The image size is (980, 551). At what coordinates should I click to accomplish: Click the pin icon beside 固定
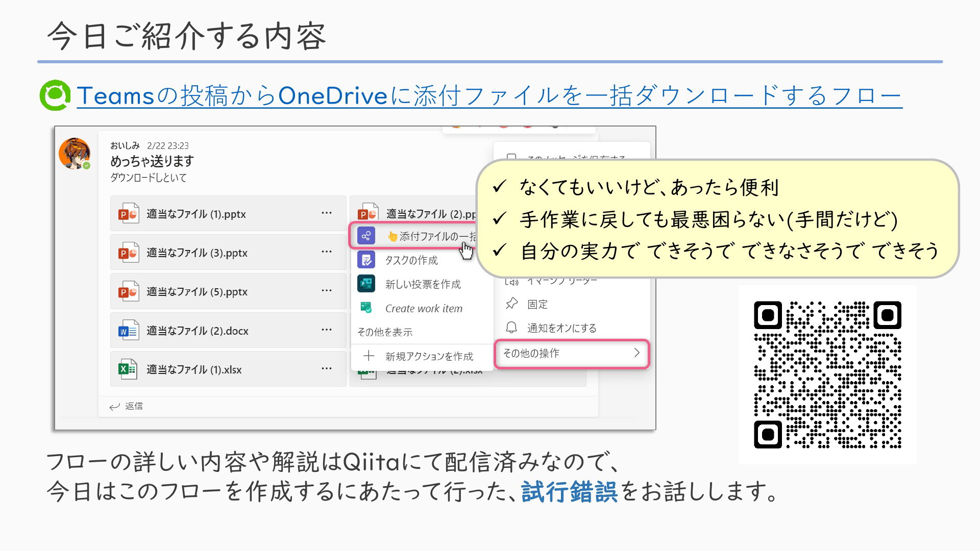[511, 304]
